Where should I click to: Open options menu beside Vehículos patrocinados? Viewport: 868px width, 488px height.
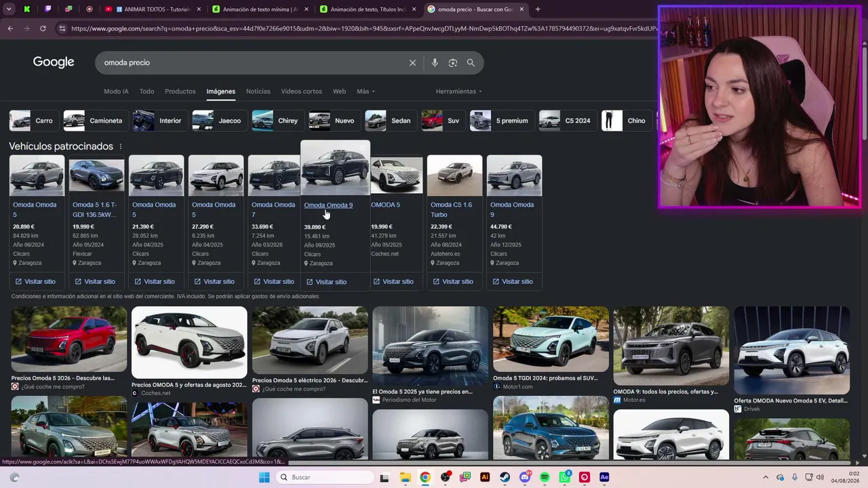[x=121, y=146]
